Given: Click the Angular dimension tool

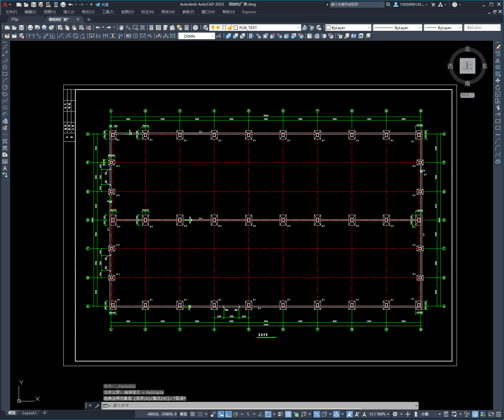Looking at the screenshot, I should point(82,36).
